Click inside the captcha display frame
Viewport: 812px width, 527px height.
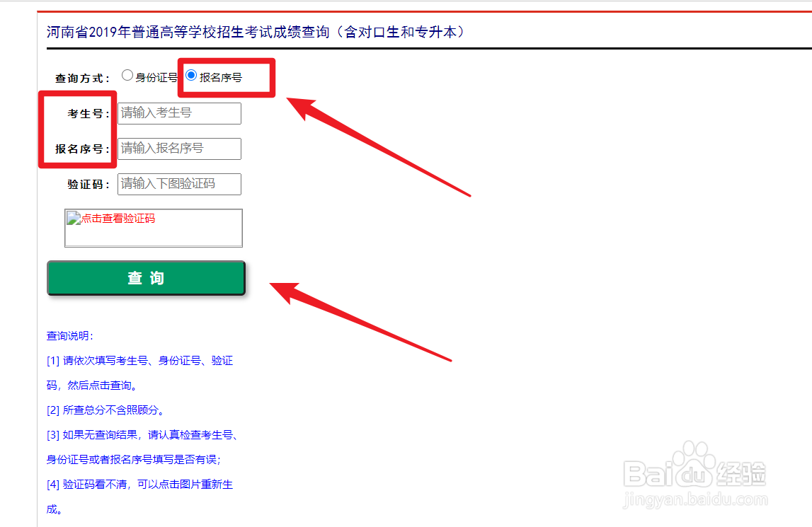point(153,228)
